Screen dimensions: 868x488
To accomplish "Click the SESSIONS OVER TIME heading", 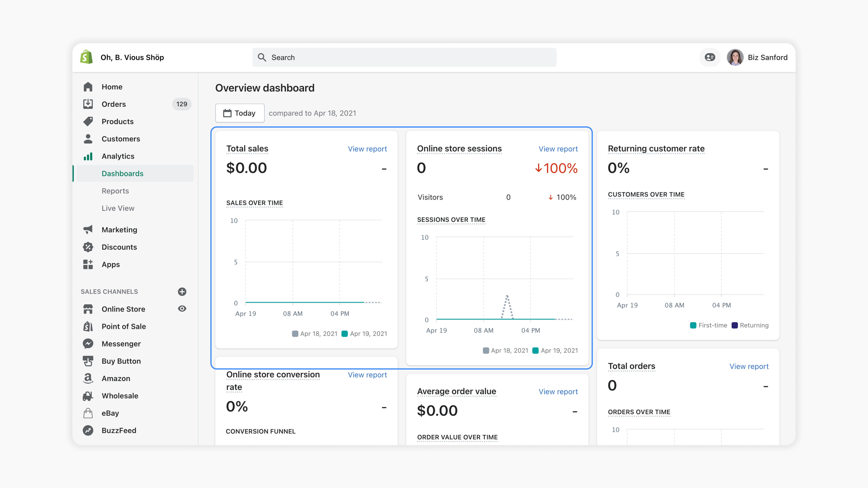I will [451, 220].
